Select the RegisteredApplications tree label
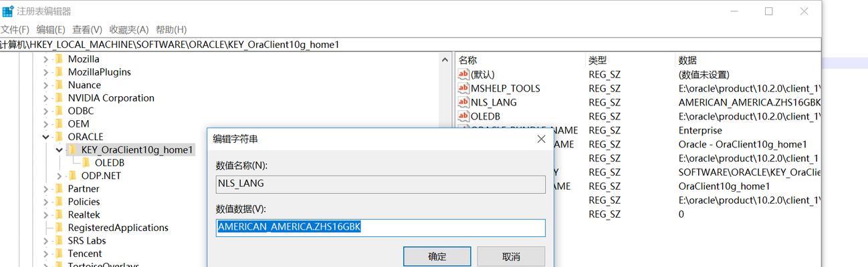The height and width of the screenshot is (267, 868). (118, 228)
